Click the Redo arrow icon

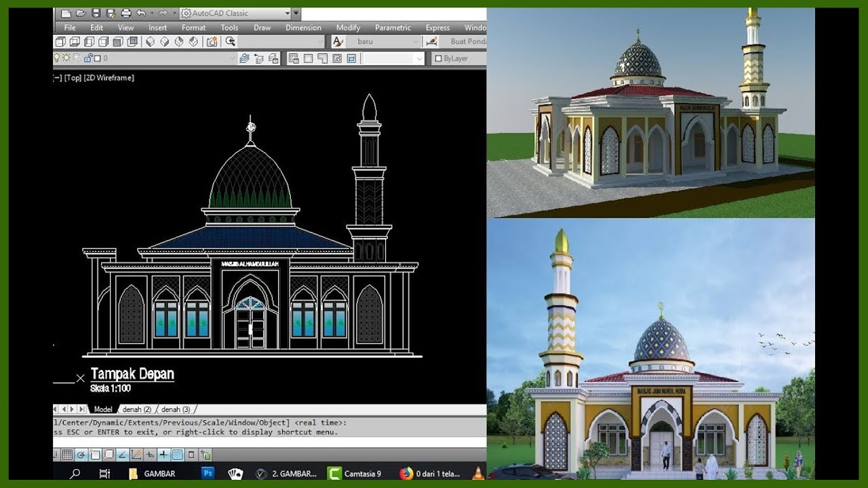[x=163, y=14]
